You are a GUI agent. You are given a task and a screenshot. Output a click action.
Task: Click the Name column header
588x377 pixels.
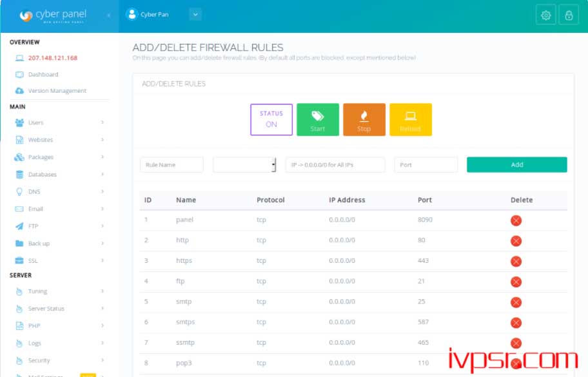tap(186, 200)
